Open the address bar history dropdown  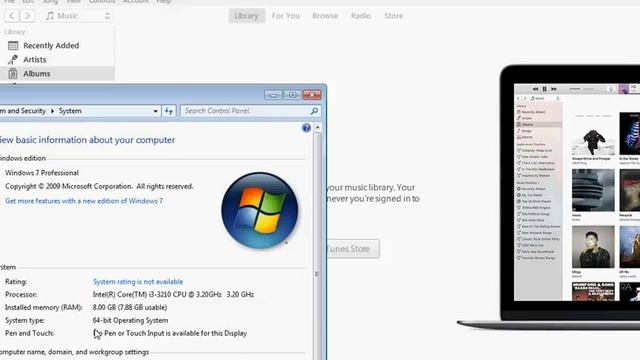[155, 111]
